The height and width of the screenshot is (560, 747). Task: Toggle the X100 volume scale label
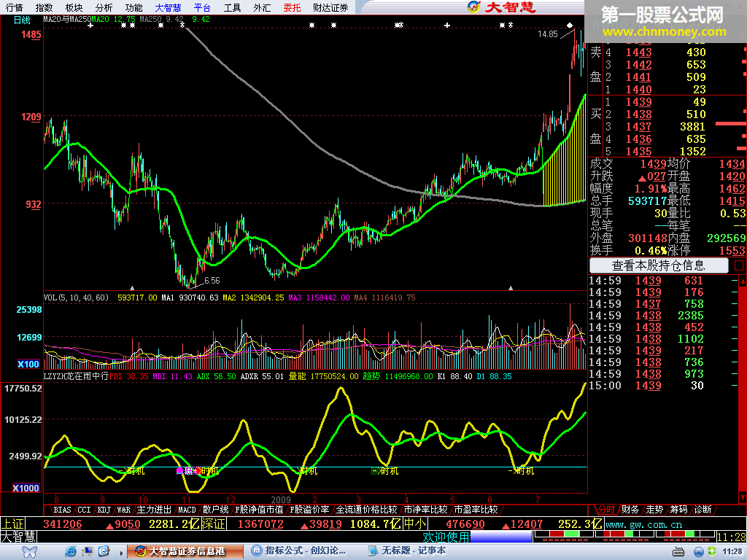[x=28, y=365]
